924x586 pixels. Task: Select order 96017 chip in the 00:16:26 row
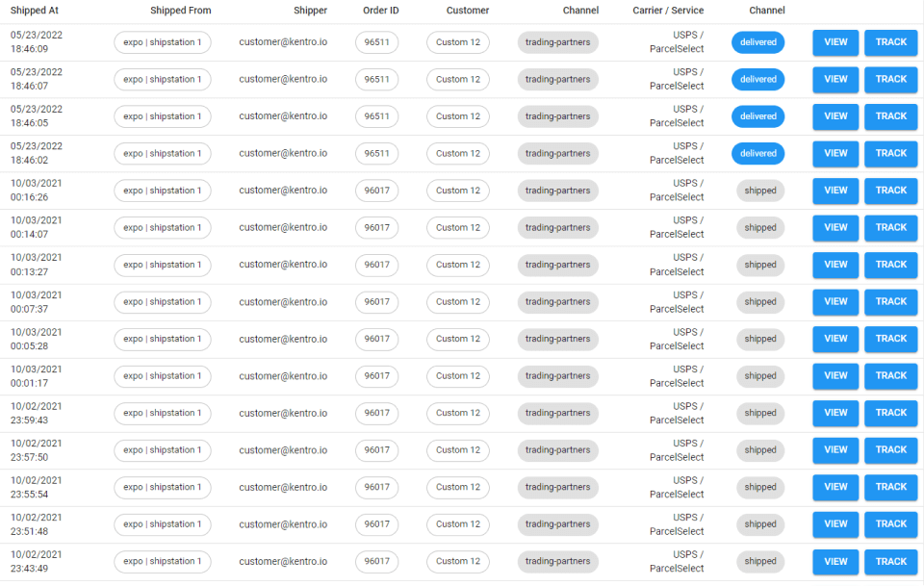pos(376,191)
